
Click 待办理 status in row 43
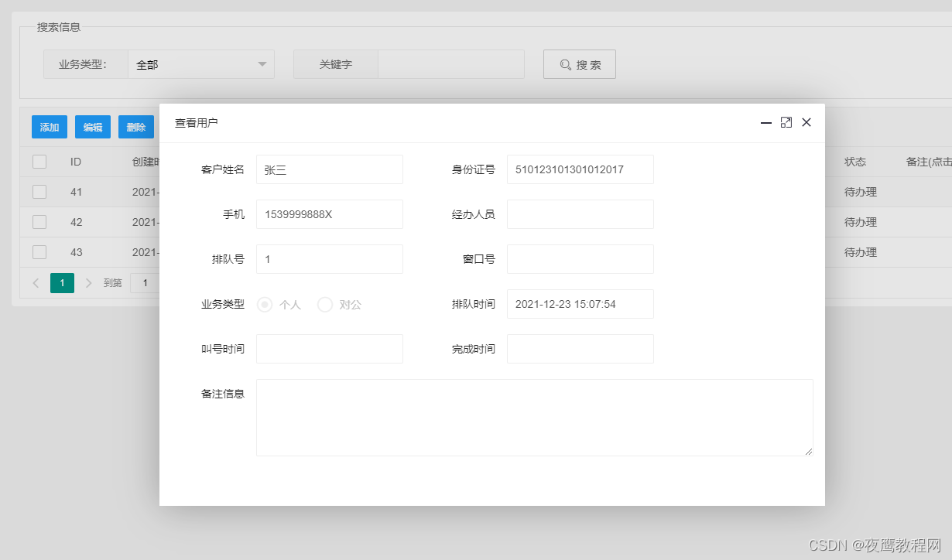[x=861, y=252]
